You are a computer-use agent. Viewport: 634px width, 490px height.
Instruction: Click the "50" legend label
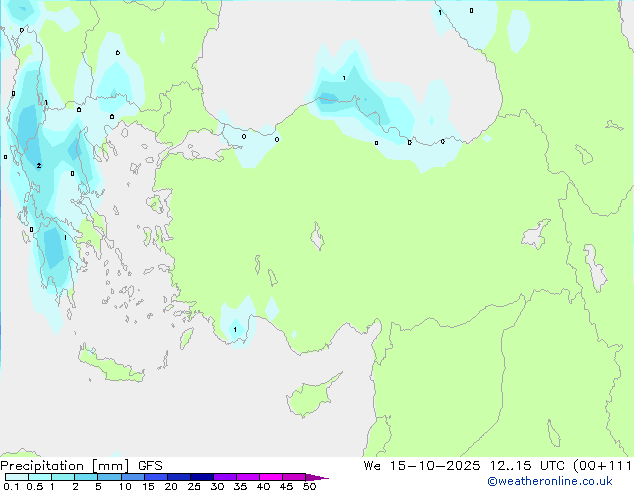[x=309, y=486]
